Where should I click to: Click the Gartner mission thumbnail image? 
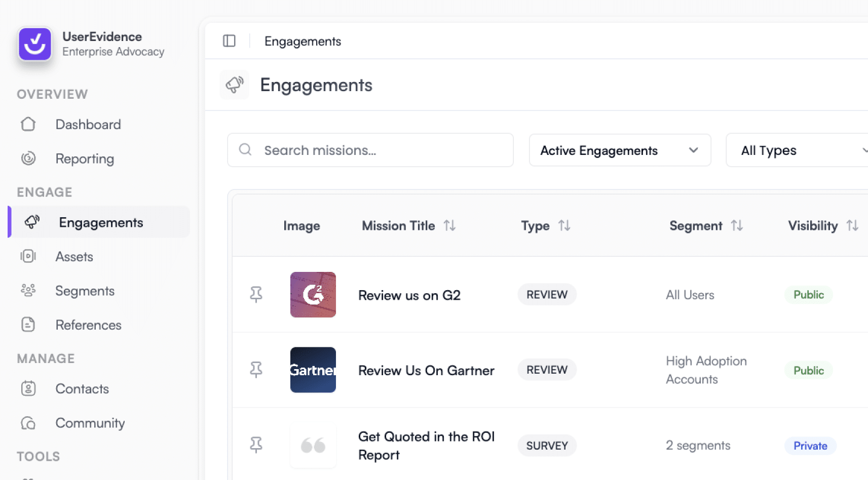click(x=313, y=370)
